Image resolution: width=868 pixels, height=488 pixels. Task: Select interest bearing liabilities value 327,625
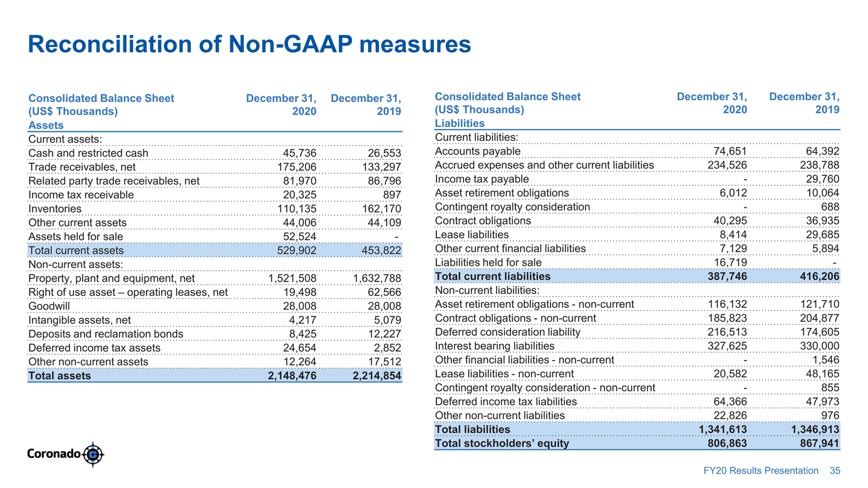click(x=727, y=346)
